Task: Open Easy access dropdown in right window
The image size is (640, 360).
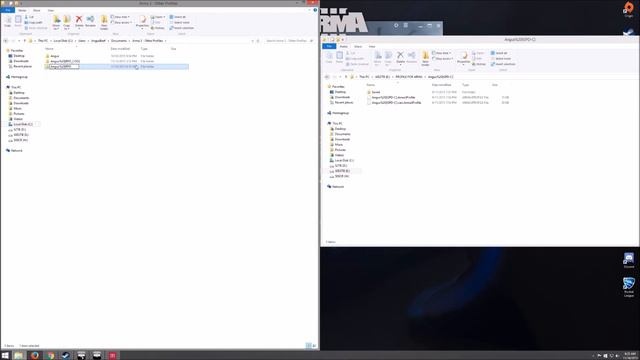Action: 442,58
